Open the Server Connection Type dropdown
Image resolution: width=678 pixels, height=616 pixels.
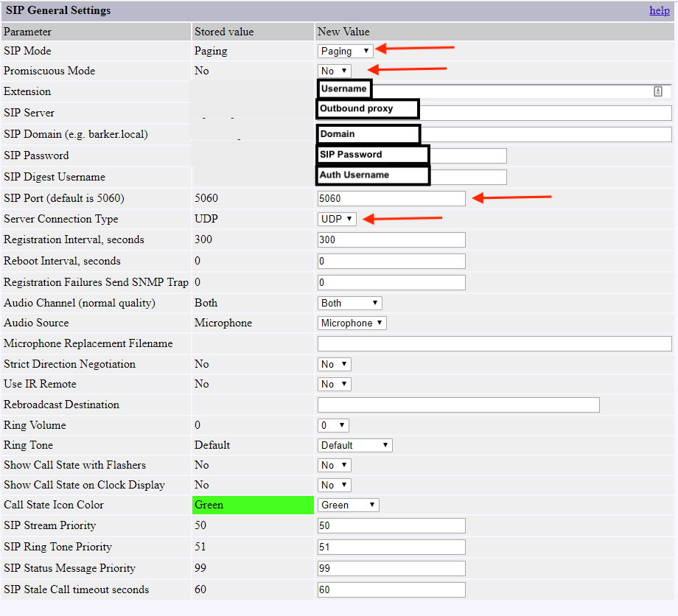point(337,219)
